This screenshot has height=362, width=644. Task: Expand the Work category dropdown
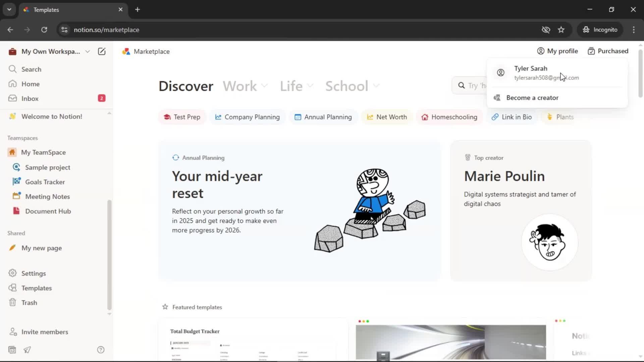246,86
